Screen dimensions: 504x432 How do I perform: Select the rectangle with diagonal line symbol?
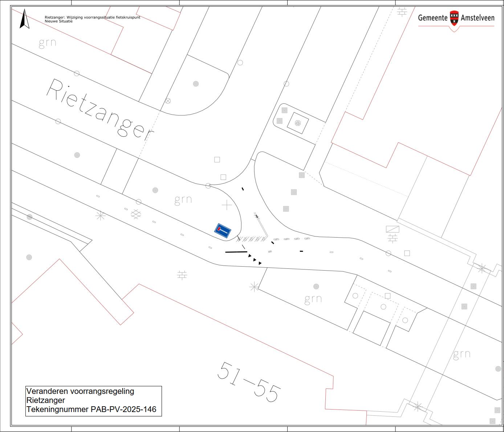pyautogui.click(x=393, y=229)
